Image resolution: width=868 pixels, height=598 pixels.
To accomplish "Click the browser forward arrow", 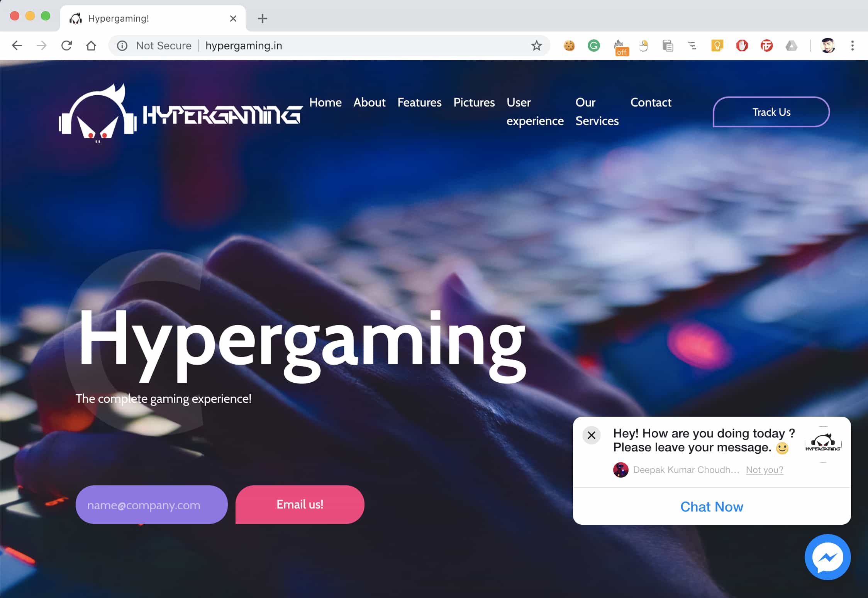I will click(x=42, y=46).
